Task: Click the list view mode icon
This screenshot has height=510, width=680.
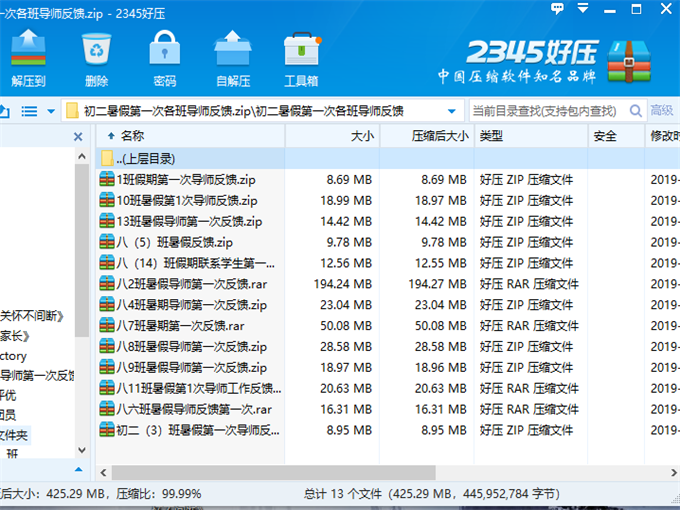Action: [x=29, y=110]
